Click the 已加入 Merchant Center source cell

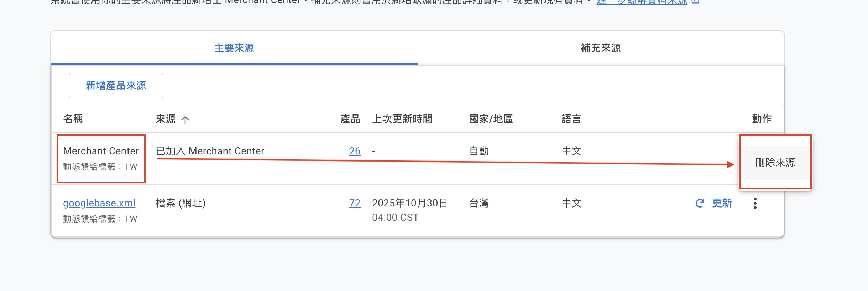(210, 151)
